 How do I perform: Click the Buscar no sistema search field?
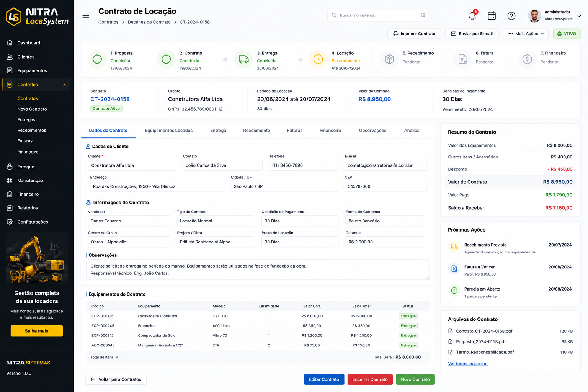pos(378,15)
